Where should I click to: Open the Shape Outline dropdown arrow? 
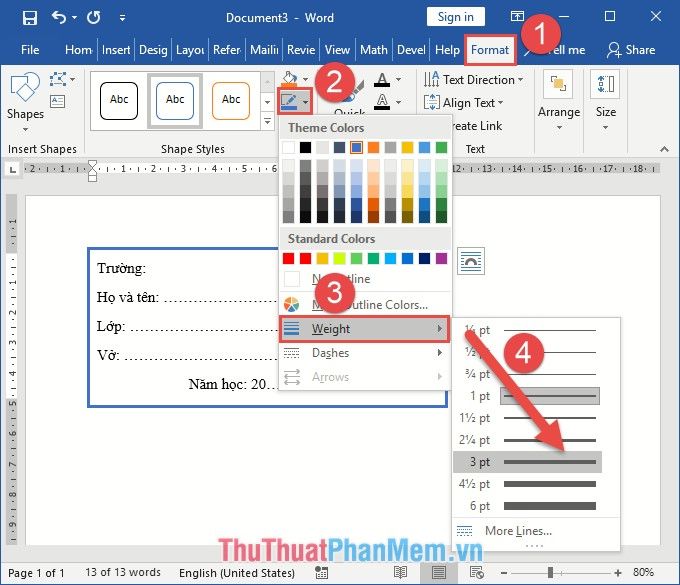[306, 102]
